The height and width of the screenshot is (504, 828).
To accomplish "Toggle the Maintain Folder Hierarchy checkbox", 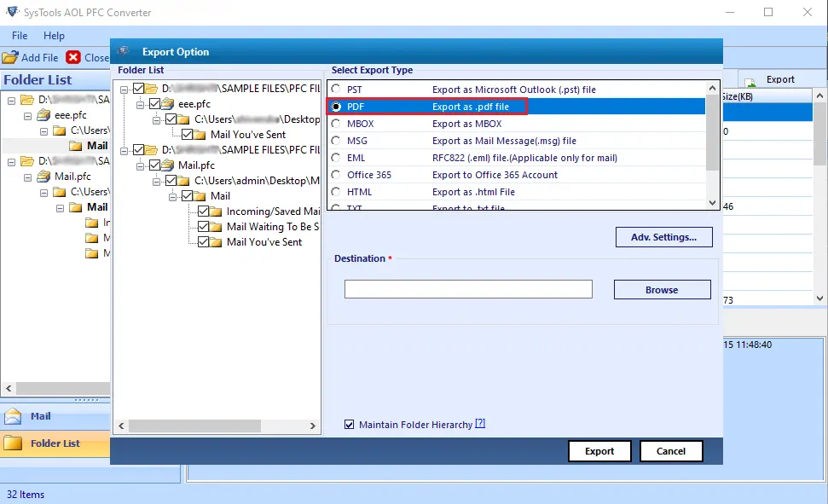I will [349, 424].
